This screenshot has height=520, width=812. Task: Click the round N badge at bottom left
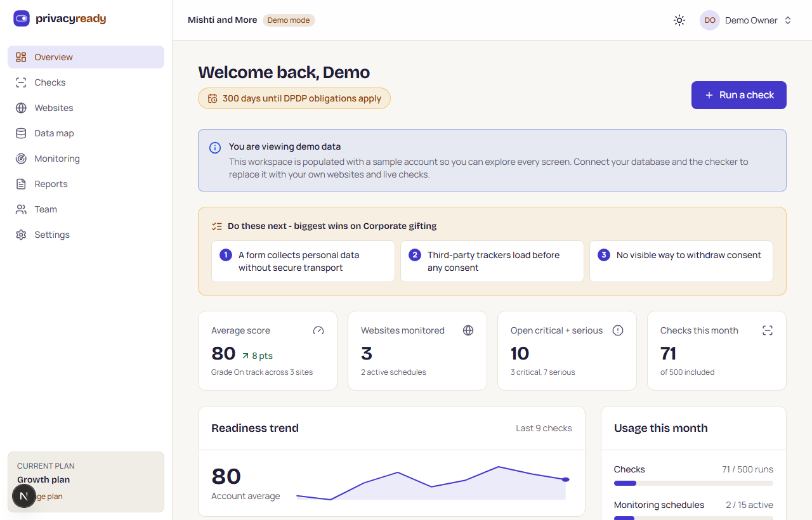tap(24, 496)
